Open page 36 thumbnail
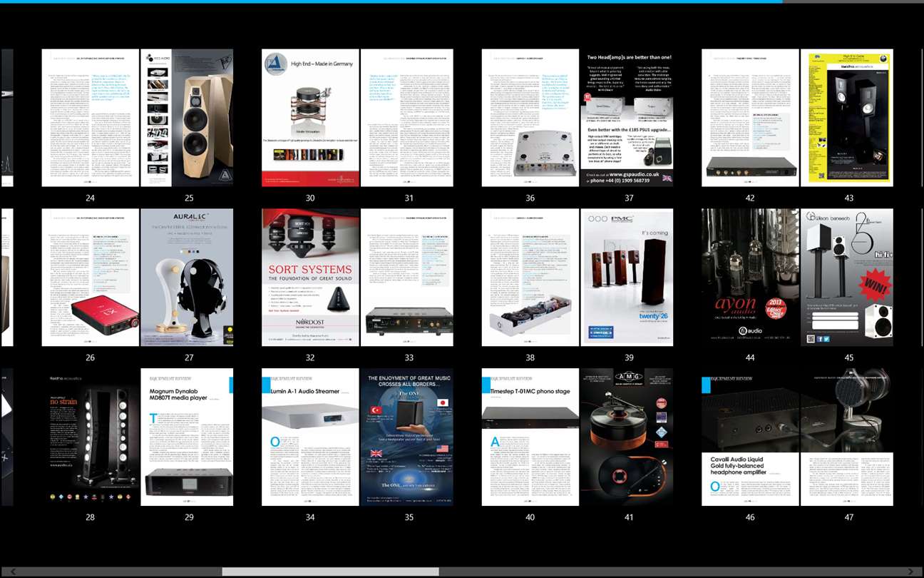The width and height of the screenshot is (924, 578). click(530, 118)
